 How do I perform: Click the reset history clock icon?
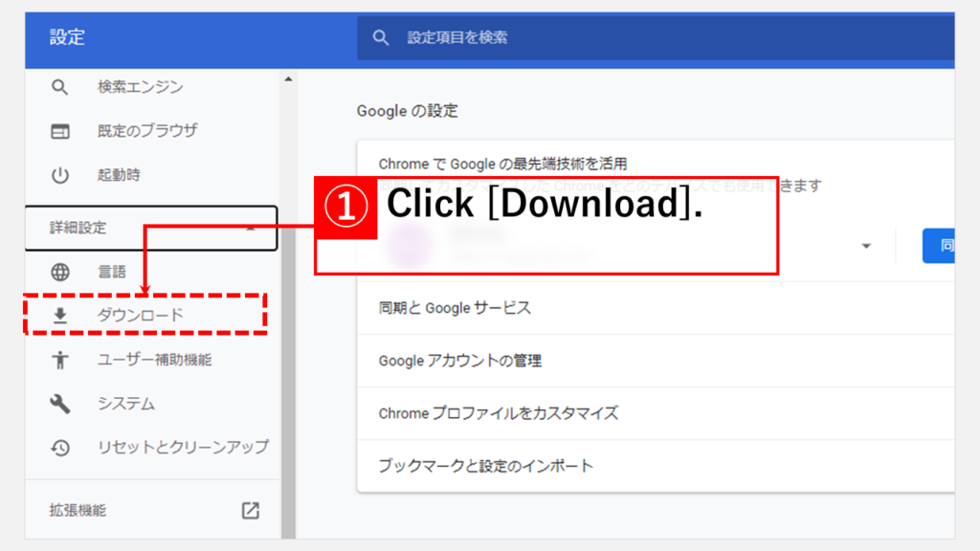[60, 448]
